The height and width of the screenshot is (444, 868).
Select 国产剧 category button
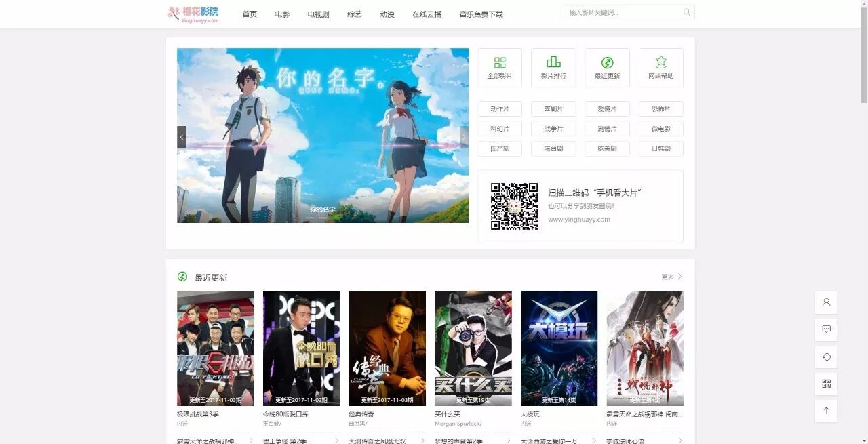pyautogui.click(x=500, y=148)
